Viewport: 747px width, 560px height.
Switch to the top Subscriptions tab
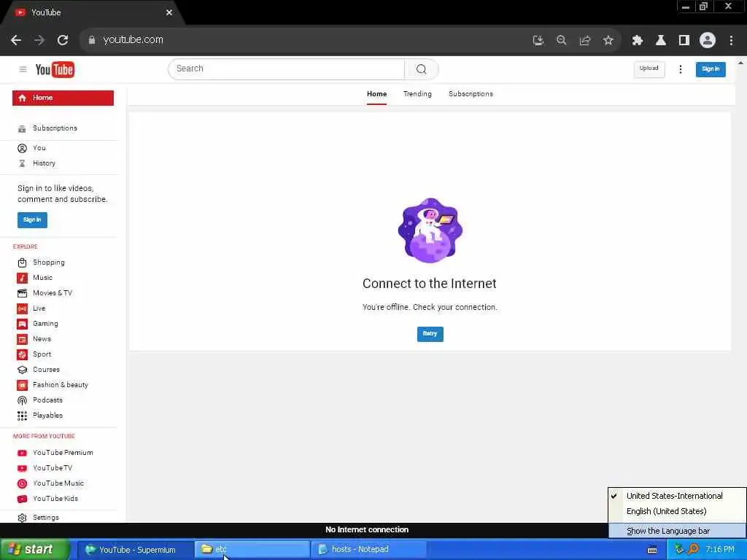(471, 94)
